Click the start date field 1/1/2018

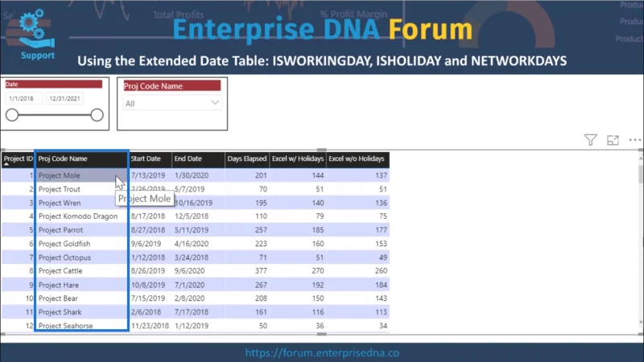tap(24, 98)
